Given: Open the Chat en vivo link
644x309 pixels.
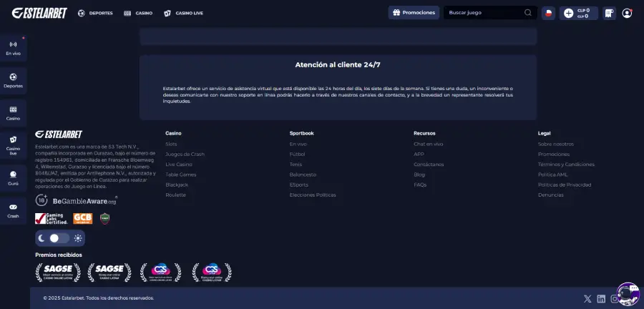Looking at the screenshot, I should click(x=429, y=144).
